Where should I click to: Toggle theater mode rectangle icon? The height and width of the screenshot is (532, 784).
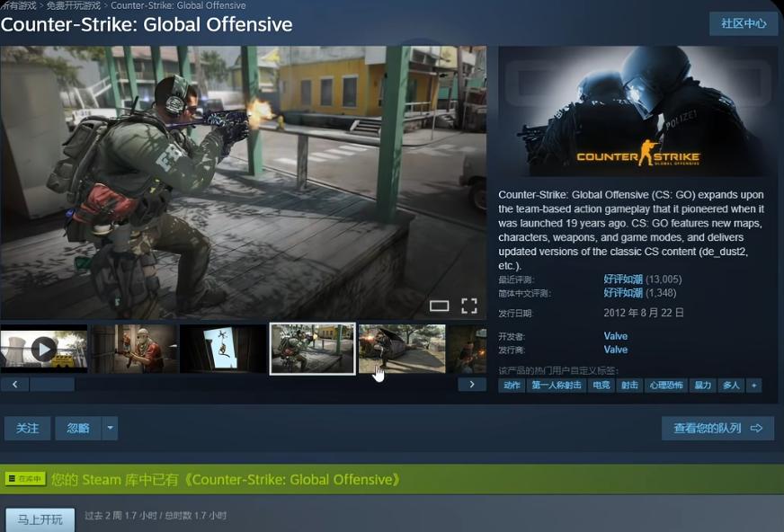coord(439,306)
